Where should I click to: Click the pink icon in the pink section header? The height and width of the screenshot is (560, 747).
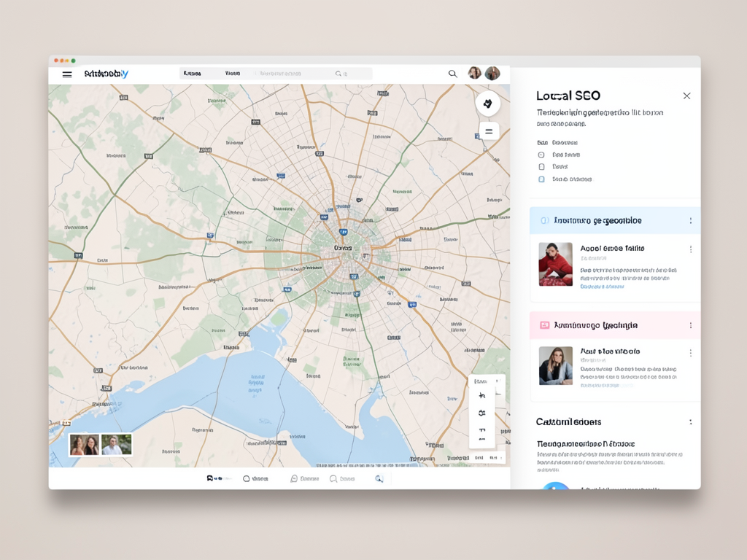(x=544, y=325)
